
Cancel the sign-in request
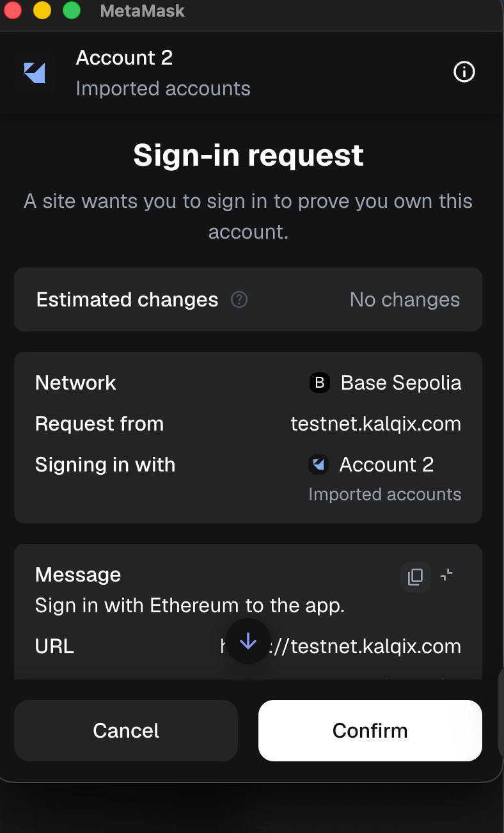[126, 731]
